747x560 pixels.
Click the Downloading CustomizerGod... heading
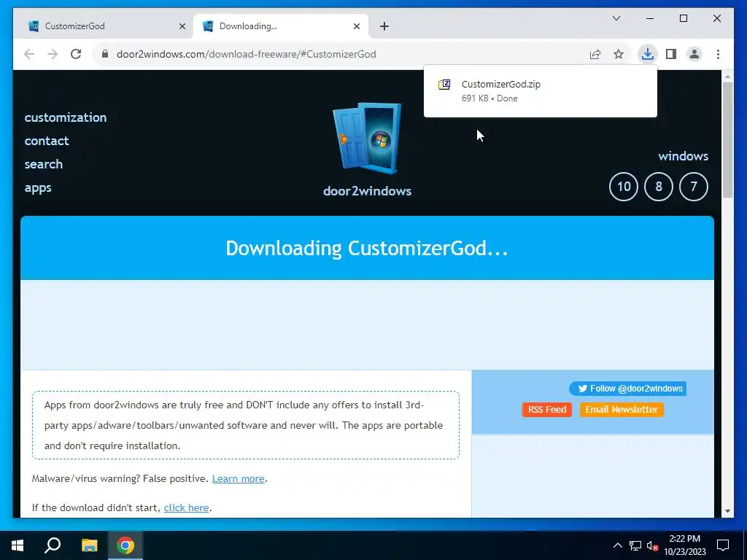[x=367, y=248]
